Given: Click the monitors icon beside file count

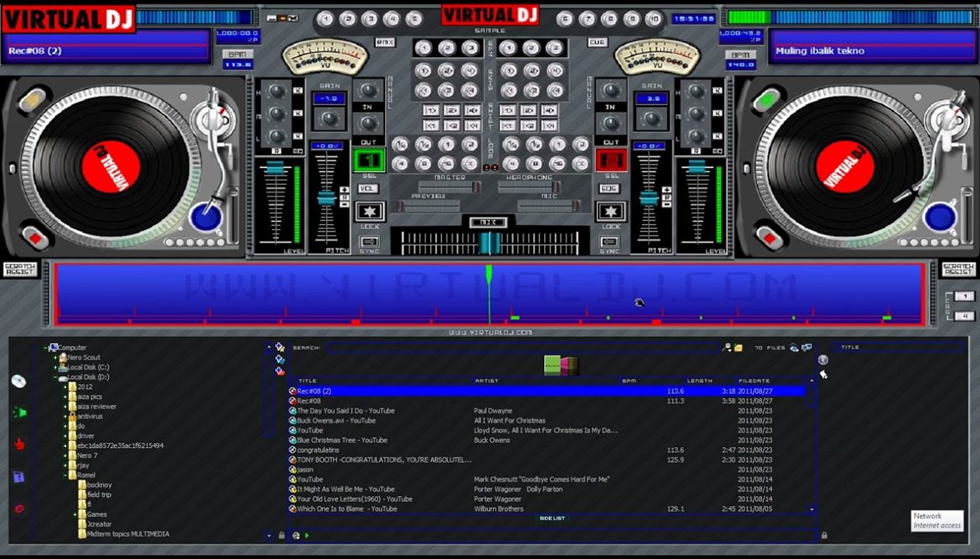Looking at the screenshot, I should pyautogui.click(x=807, y=348).
